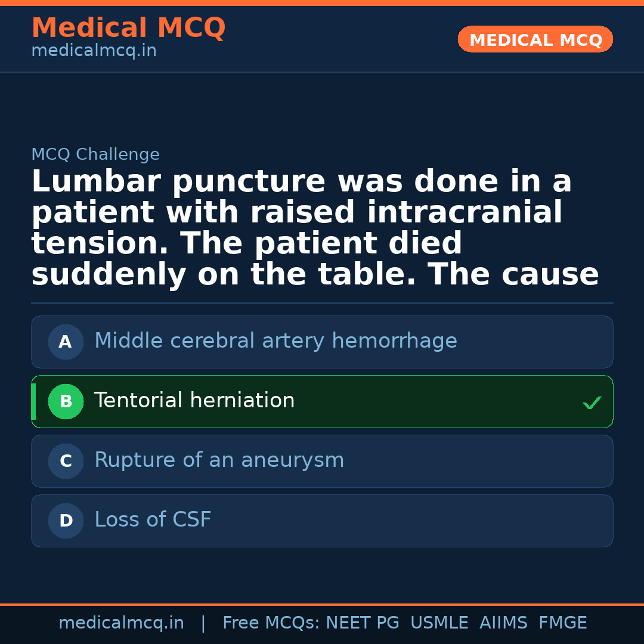This screenshot has width=644, height=644.
Task: Click the circular D letter badge
Action: pyautogui.click(x=66, y=521)
